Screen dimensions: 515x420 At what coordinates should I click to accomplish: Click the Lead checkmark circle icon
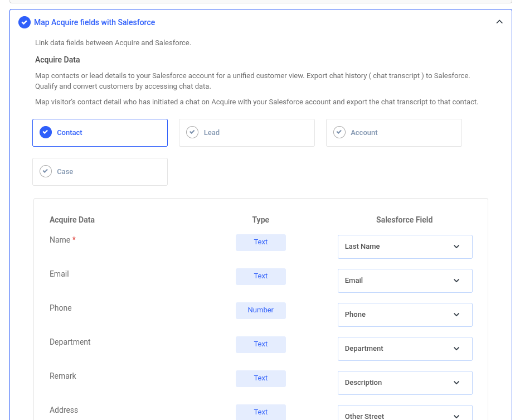(x=192, y=133)
